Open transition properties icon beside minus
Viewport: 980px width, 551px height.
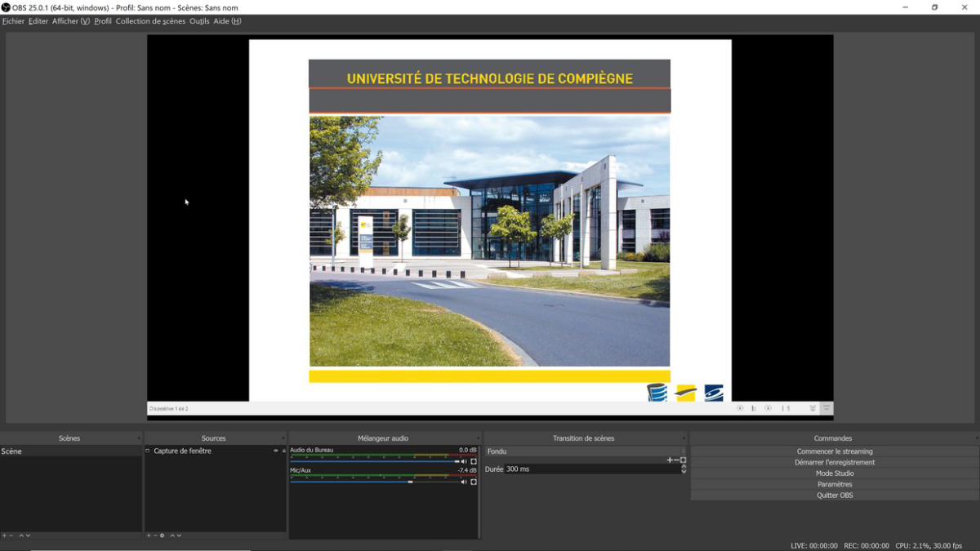pos(683,460)
